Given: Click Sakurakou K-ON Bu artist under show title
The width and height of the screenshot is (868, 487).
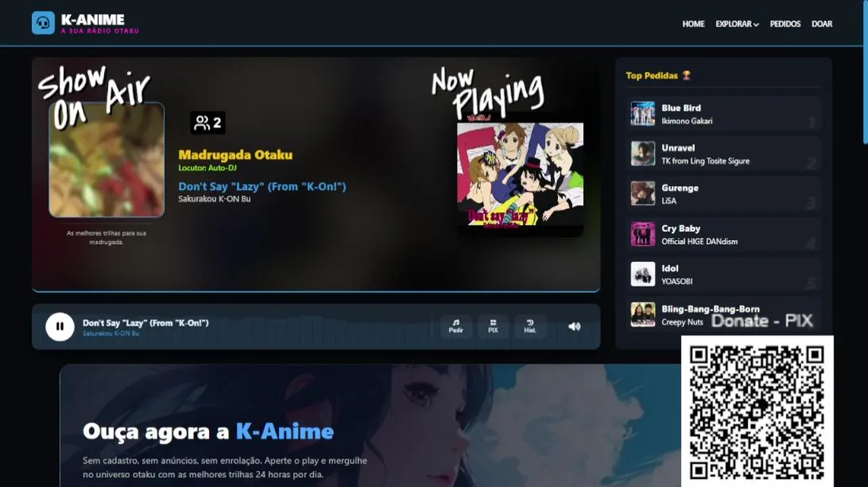Looking at the screenshot, I should (214, 199).
